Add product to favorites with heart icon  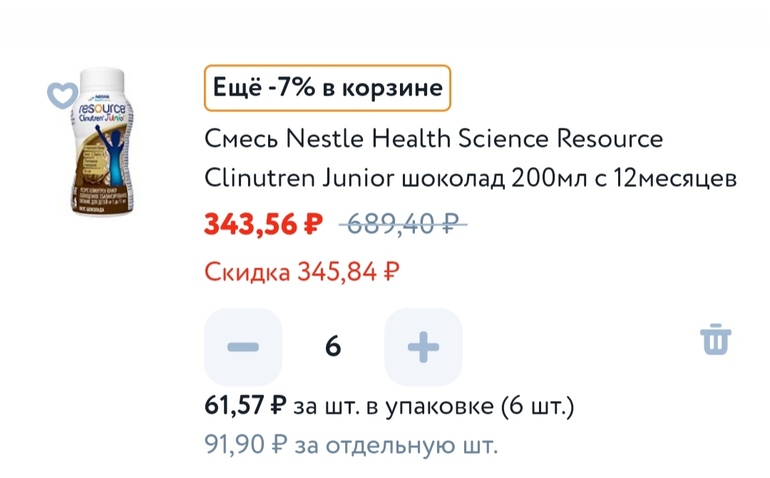coord(63,95)
